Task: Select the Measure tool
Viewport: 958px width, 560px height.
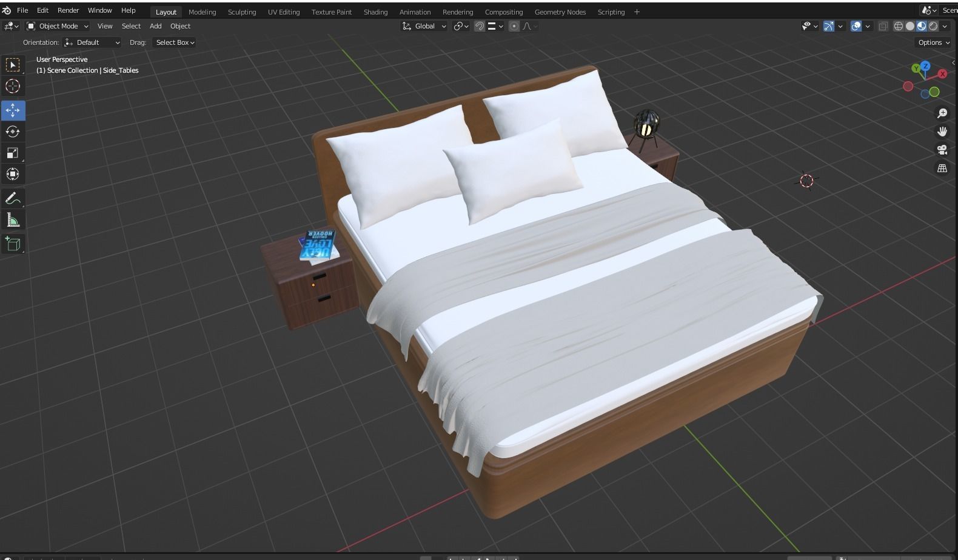Action: coord(13,220)
